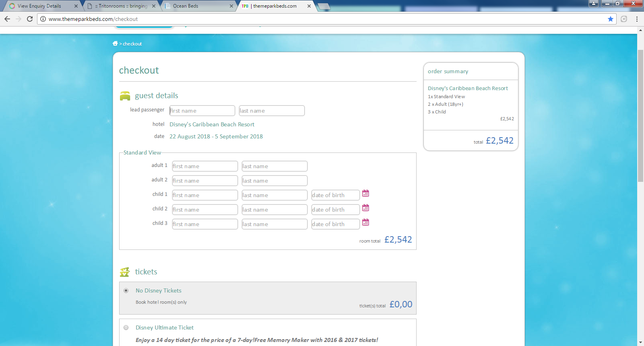Click child 2 date of birth field
The width and height of the screenshot is (644, 346).
point(336,210)
